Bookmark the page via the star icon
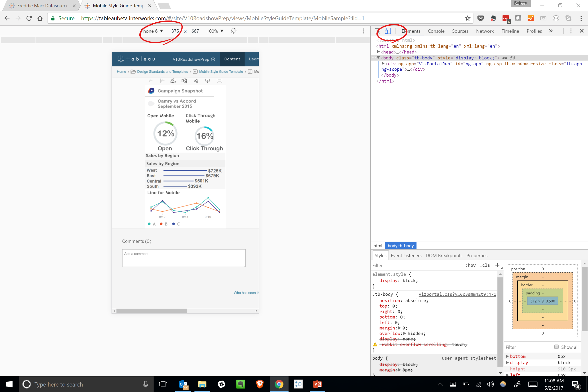Image resolution: width=588 pixels, height=392 pixels. 467,18
